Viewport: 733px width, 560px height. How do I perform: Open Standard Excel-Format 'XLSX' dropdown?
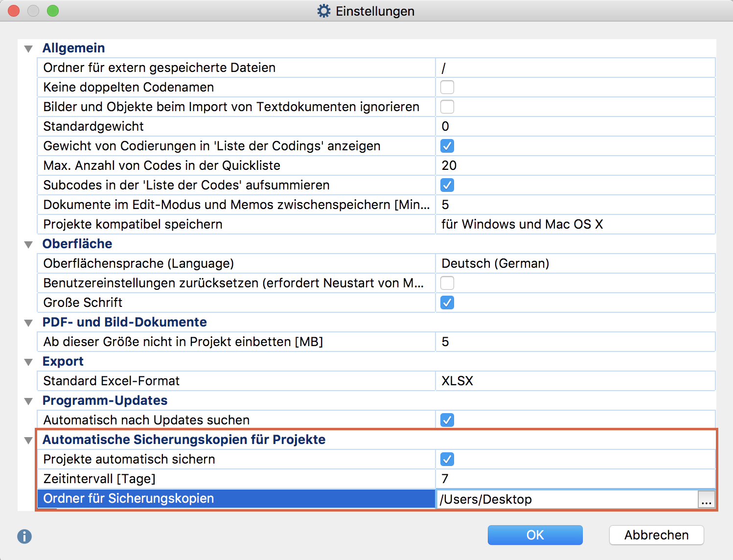(575, 381)
